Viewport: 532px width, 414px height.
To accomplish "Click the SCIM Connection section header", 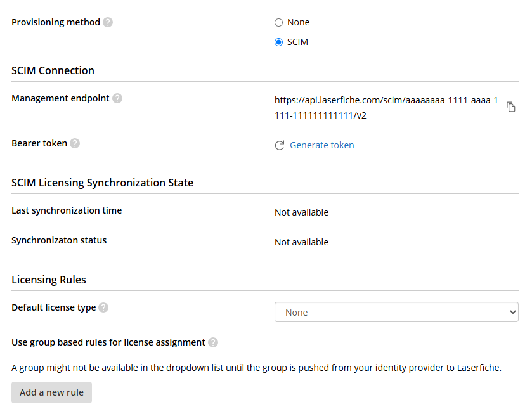I will coord(53,70).
